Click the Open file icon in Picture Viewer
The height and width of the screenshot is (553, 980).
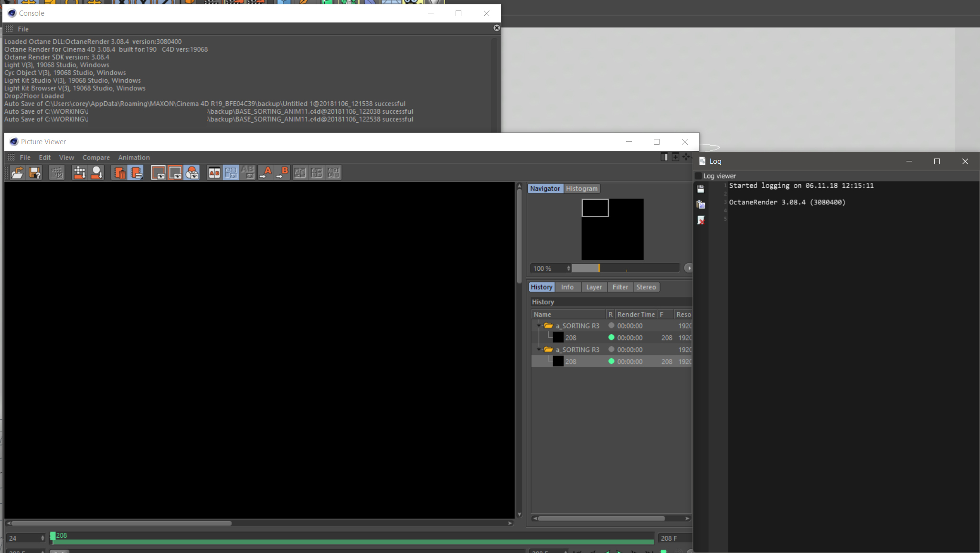(17, 173)
